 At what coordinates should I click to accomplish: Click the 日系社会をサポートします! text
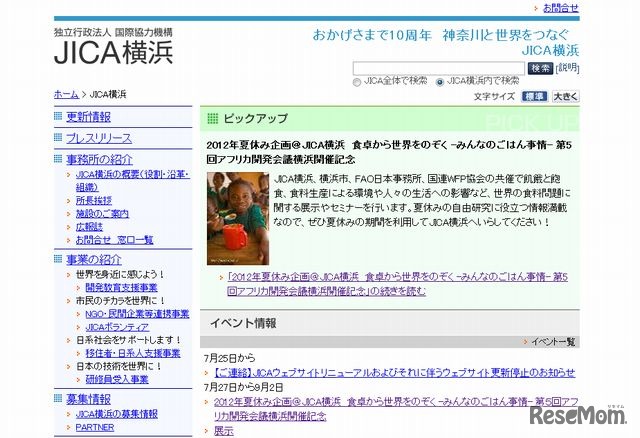(x=129, y=340)
